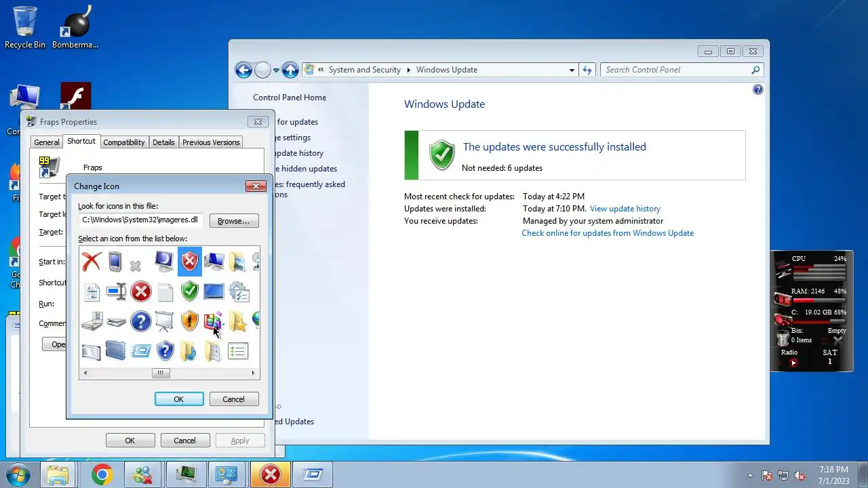Select the red circle X icon in list
This screenshot has width=868, height=488.
point(140,292)
